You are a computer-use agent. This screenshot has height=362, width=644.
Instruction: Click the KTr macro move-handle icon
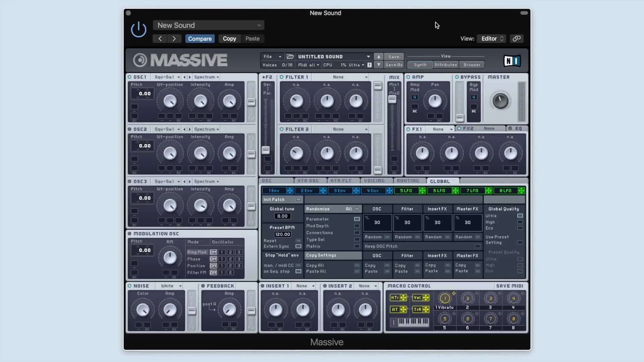[x=403, y=298]
